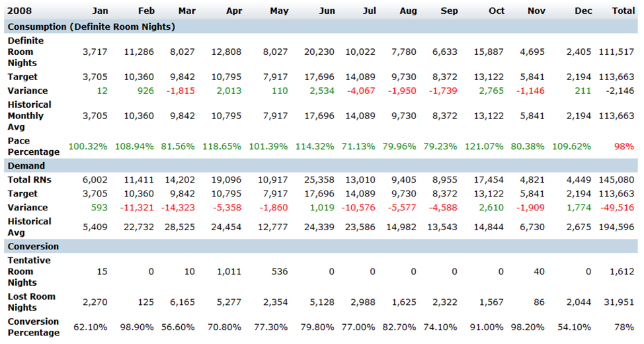Click the 118.65% pace percentage
This screenshot has height=344, width=644.
coord(221,146)
